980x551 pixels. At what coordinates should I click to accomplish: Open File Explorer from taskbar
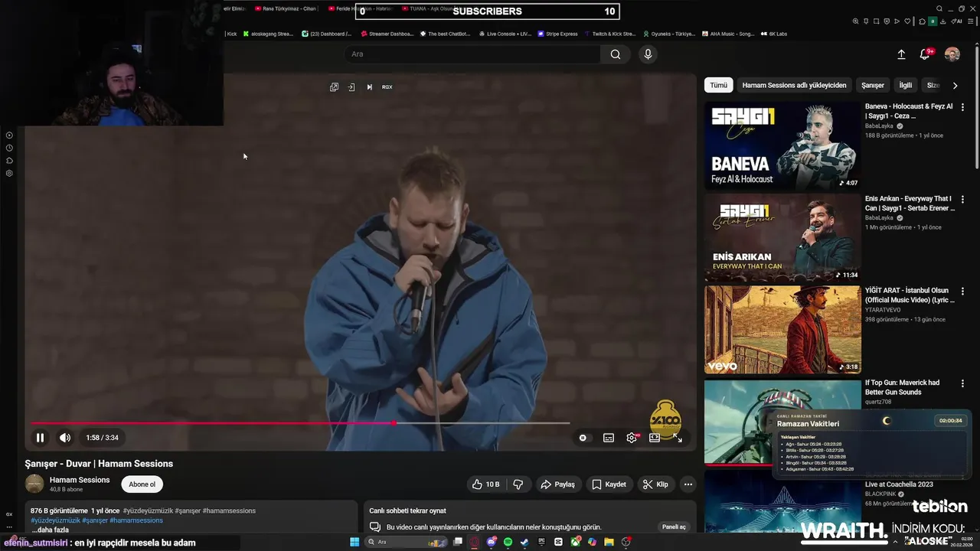[609, 542]
